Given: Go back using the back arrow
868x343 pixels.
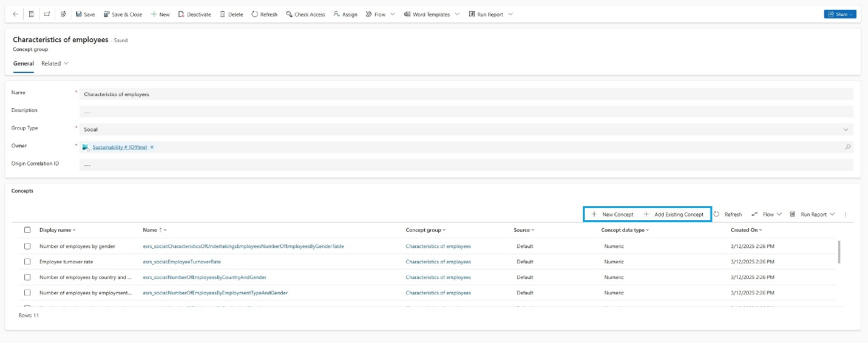Looking at the screenshot, I should 15,14.
